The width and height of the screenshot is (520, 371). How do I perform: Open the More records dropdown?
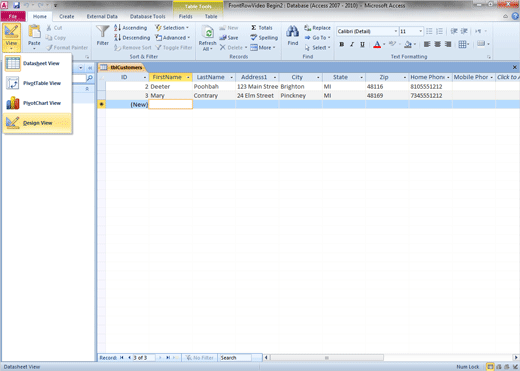[x=263, y=48]
